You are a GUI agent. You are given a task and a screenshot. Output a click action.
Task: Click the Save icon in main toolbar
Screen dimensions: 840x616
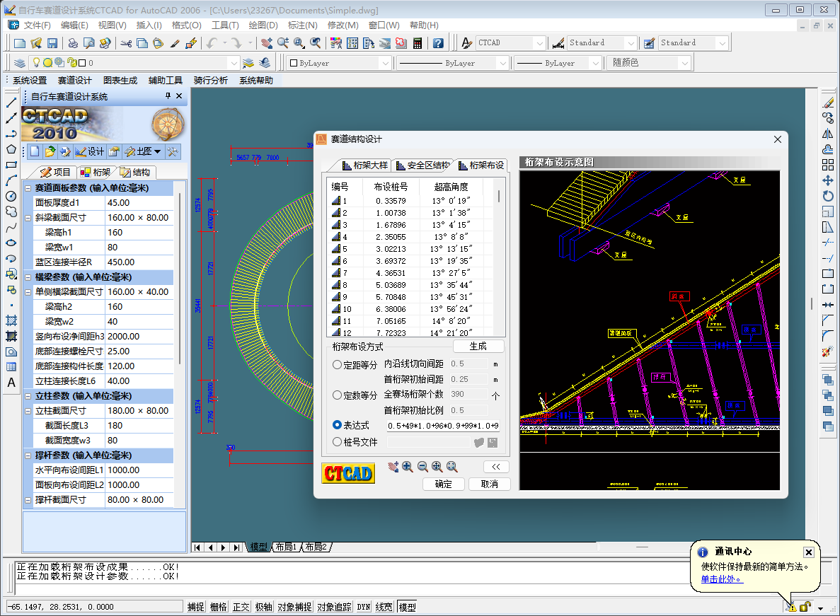click(52, 43)
